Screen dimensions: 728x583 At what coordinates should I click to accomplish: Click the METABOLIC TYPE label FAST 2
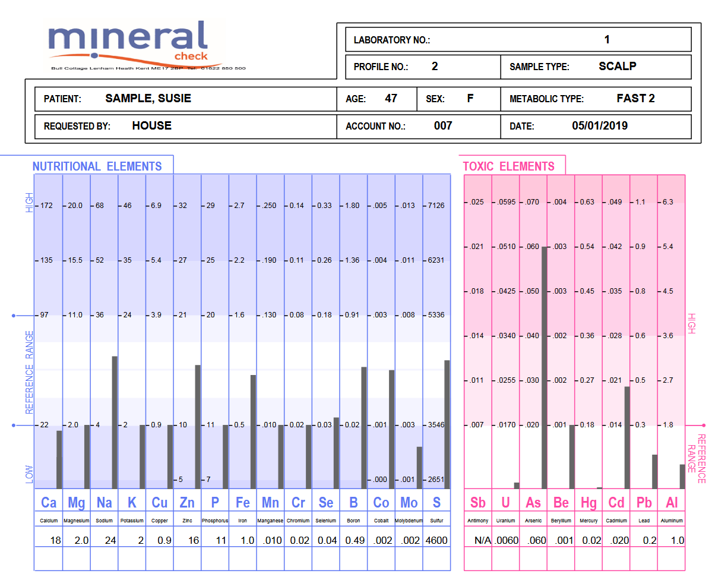635,99
